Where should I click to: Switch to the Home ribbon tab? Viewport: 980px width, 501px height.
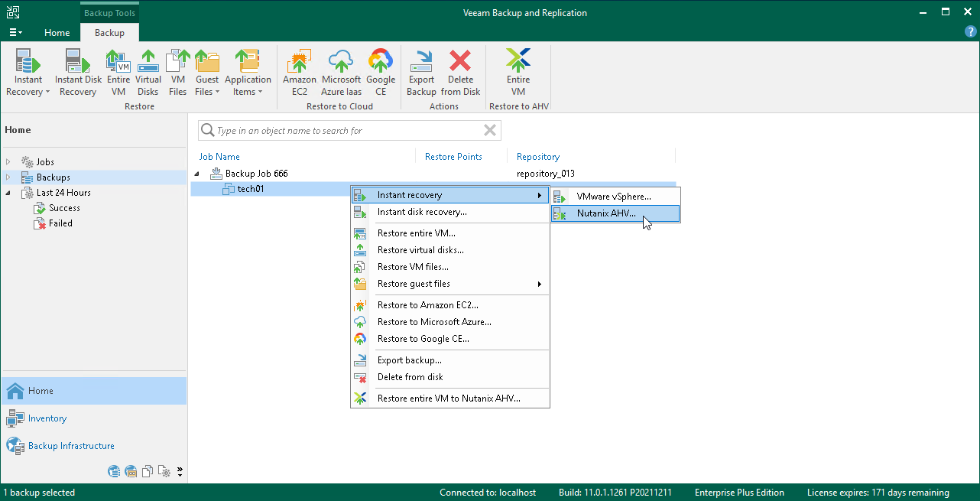[x=57, y=33]
